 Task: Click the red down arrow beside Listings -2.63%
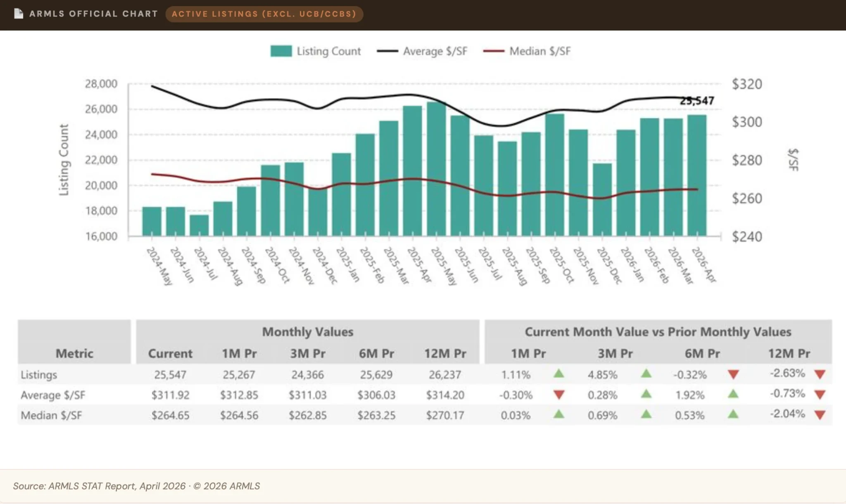[x=820, y=375]
